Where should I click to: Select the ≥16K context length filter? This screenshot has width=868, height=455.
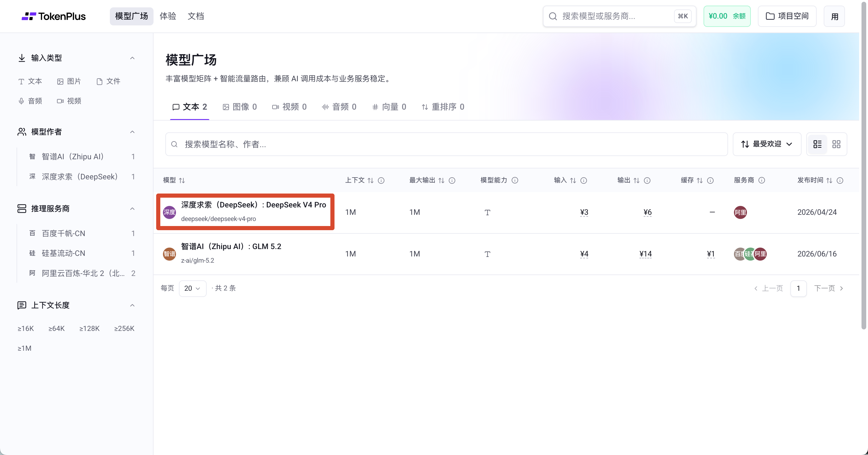tap(26, 329)
